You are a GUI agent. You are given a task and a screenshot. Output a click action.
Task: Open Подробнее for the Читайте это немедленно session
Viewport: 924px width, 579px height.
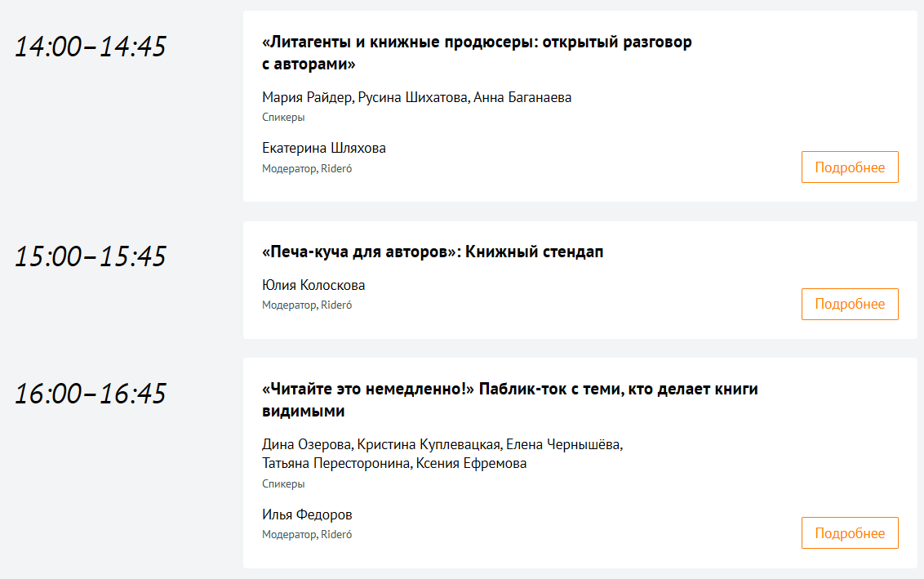850,533
